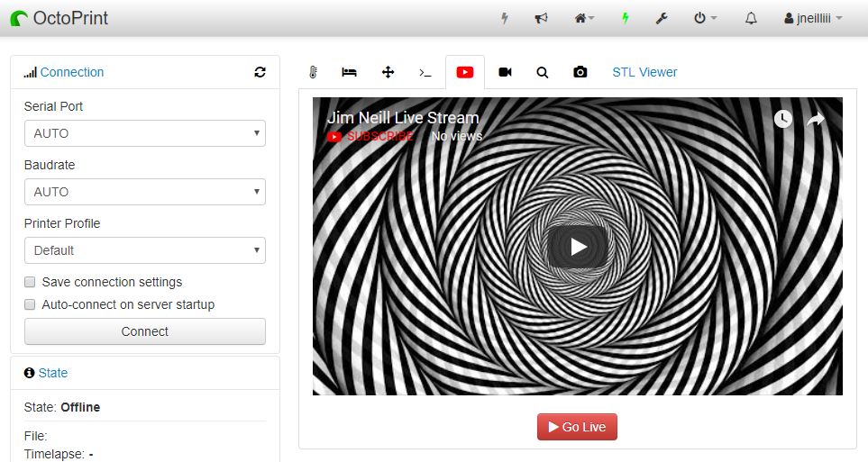Click the Go Live button
Screen dimensions: 868x462
point(577,427)
